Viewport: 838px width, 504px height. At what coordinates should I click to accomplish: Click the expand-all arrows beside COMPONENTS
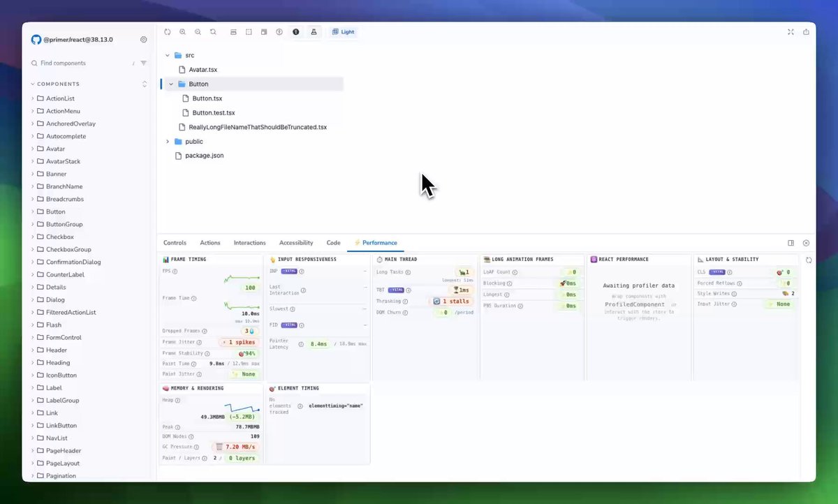pos(145,84)
